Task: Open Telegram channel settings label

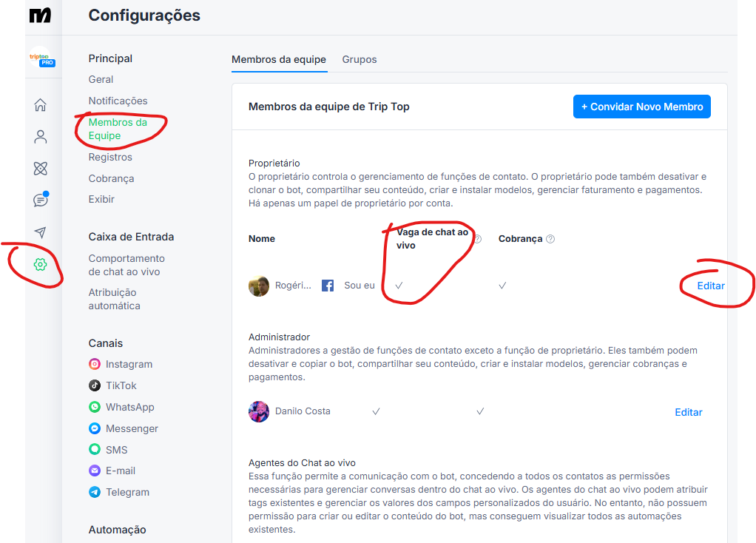Action: 128,492
